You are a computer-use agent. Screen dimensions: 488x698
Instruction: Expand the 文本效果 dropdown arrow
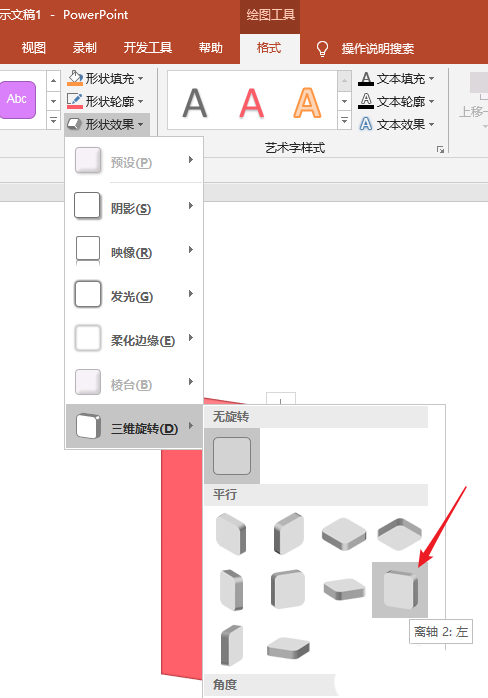pos(431,124)
